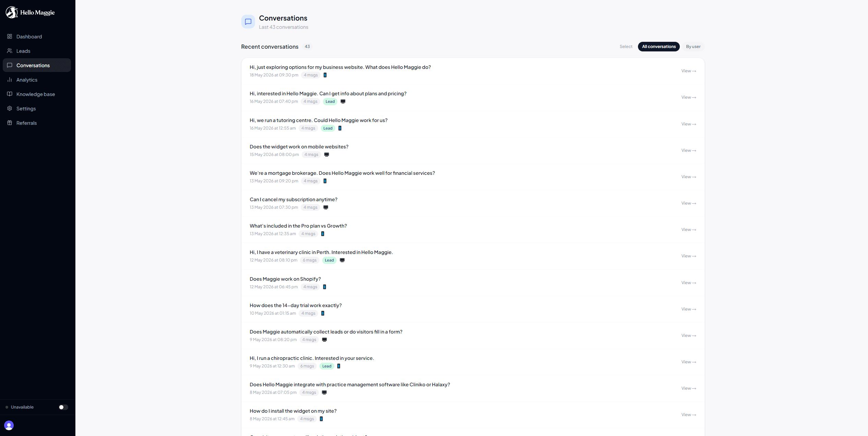The height and width of the screenshot is (436, 868).
Task: Click the user avatar icon in sidebar
Action: point(9,425)
